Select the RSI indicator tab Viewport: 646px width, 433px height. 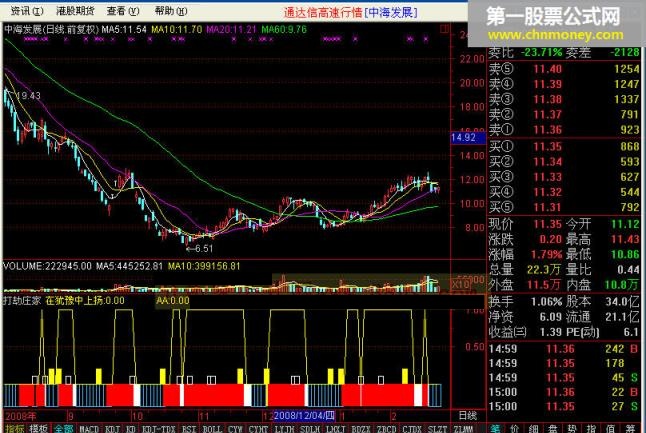coord(189,428)
